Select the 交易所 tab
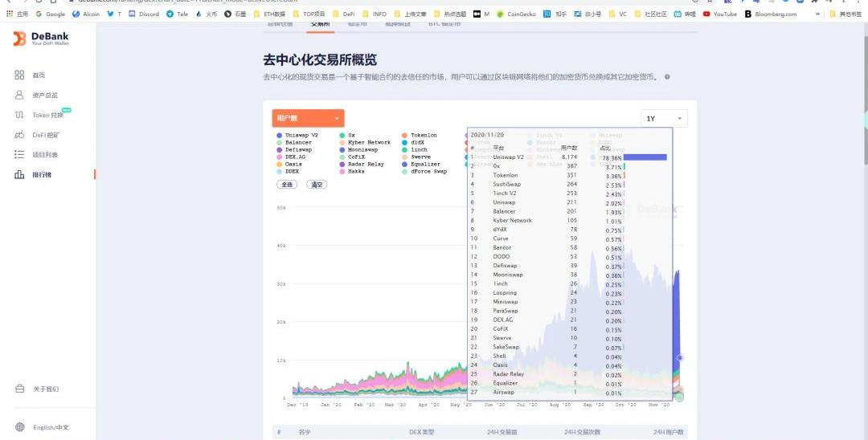The image size is (868, 440). (320, 24)
